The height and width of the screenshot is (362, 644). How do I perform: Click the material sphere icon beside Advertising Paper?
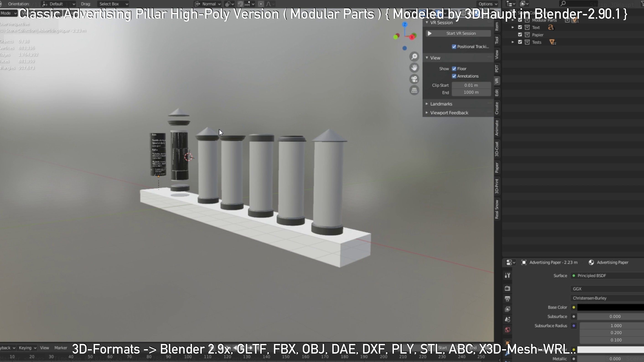tap(591, 262)
